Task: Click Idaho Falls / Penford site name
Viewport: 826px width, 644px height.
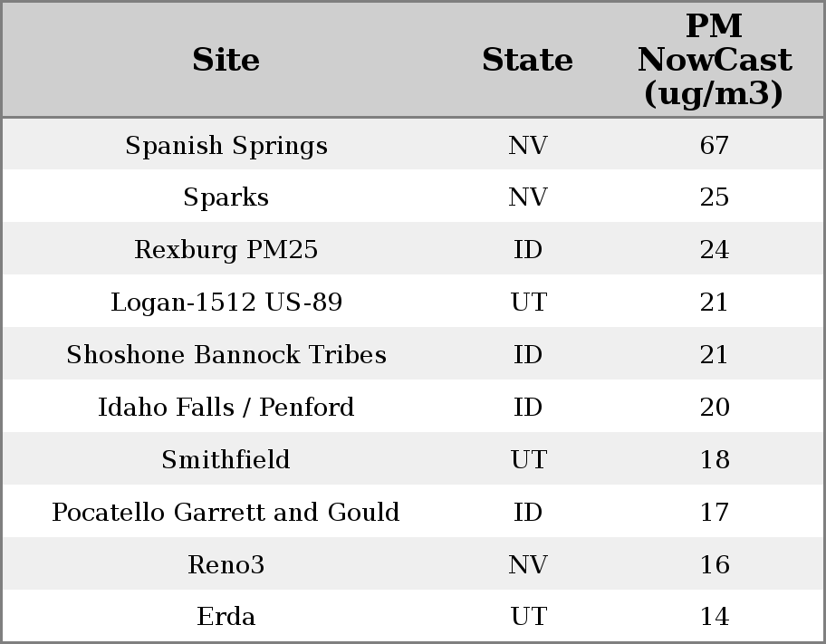Action: 226,408
